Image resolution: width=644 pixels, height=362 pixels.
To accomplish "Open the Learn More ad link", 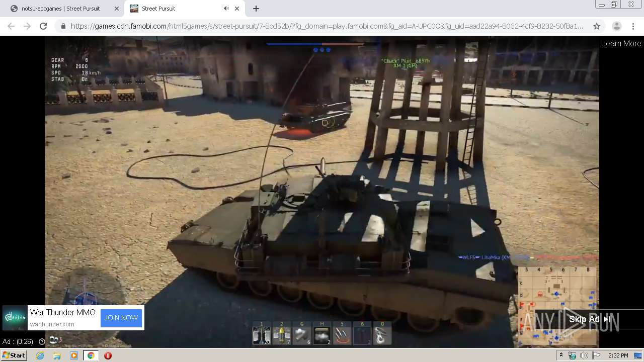I will pyautogui.click(x=621, y=43).
